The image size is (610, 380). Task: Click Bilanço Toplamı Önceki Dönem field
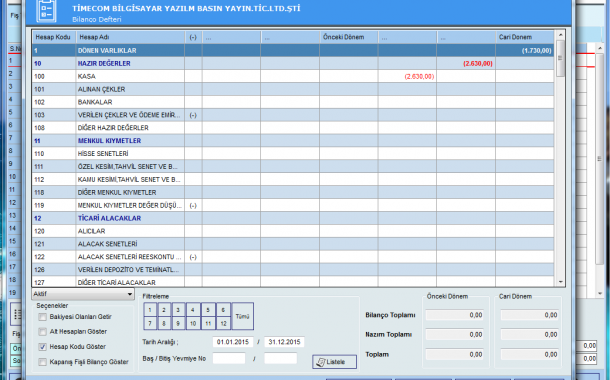point(454,315)
